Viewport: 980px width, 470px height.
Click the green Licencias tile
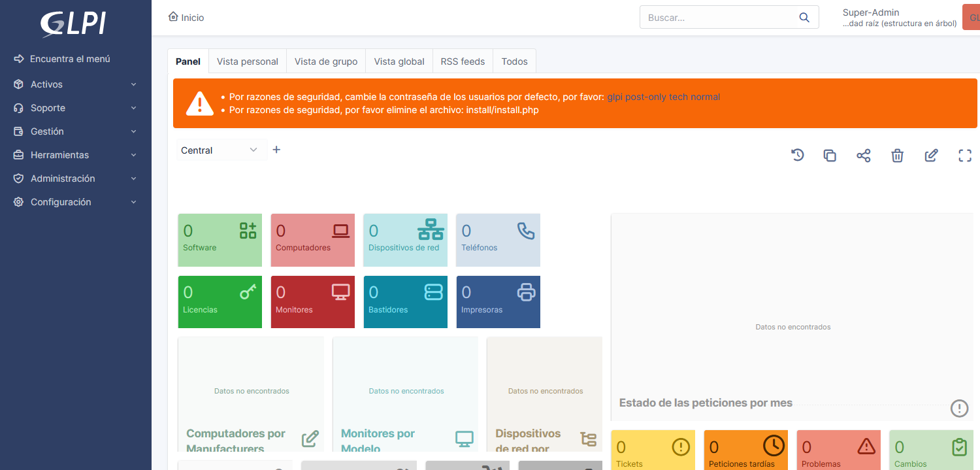tap(220, 301)
